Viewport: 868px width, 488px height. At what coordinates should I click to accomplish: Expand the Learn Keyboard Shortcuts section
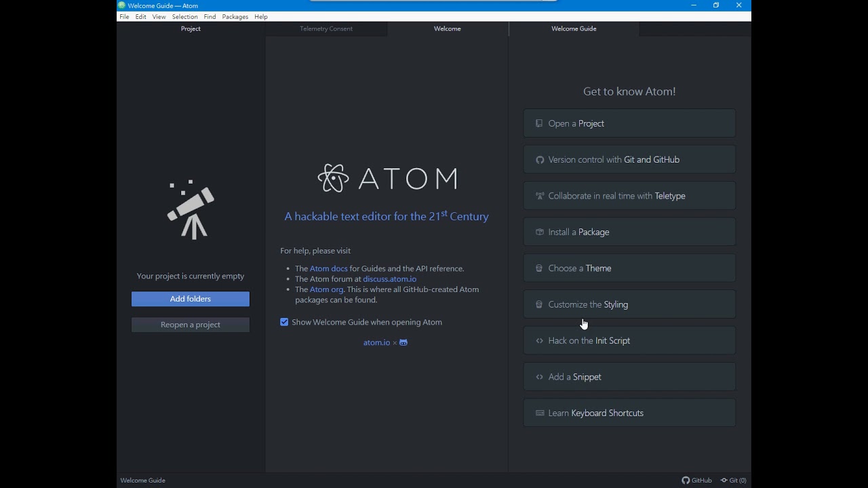coord(629,413)
